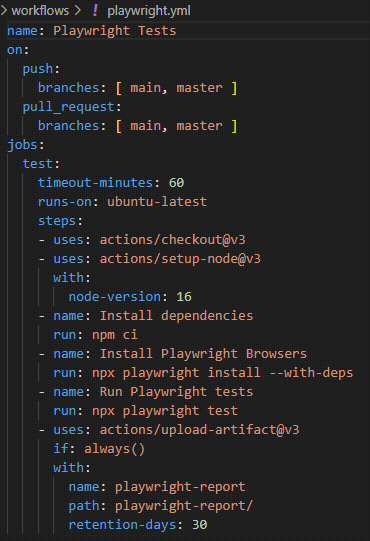Click 'actions/upload-artifact@v3' text

199,430
